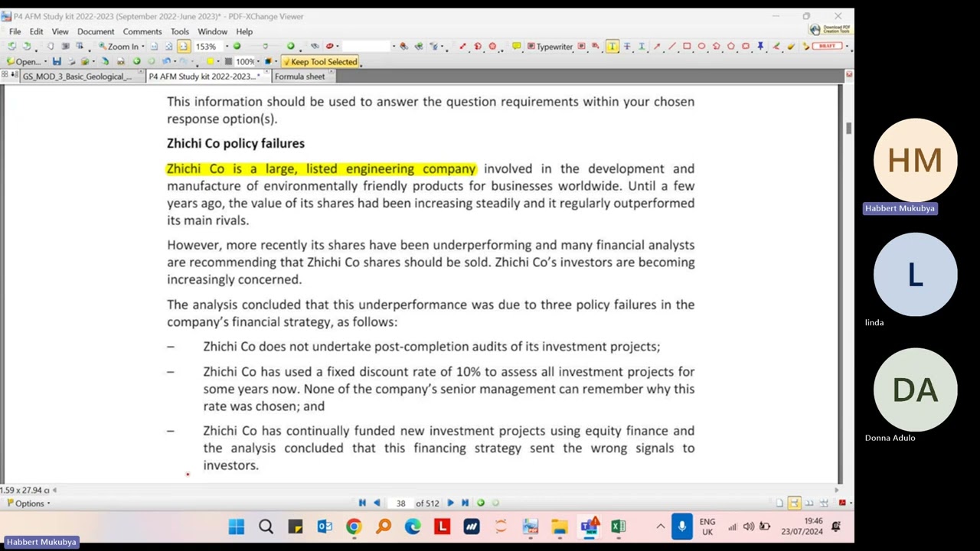
Task: Click the Undo arrow icon
Action: click(x=166, y=62)
